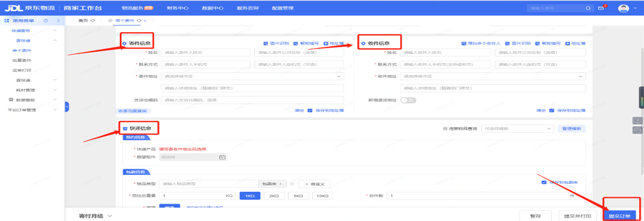Expand the 平台订单管理 menu
Image resolution: width=644 pixels, height=221 pixels.
pyautogui.click(x=55, y=110)
